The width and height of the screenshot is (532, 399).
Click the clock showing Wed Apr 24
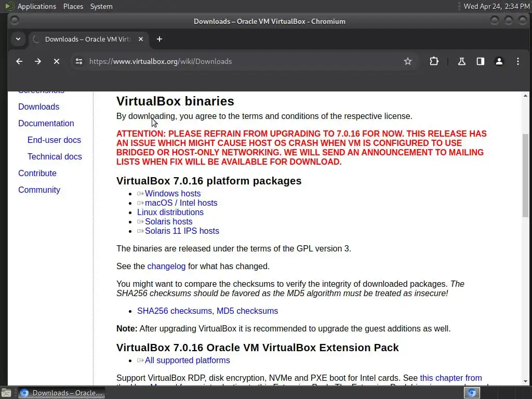(496, 6)
